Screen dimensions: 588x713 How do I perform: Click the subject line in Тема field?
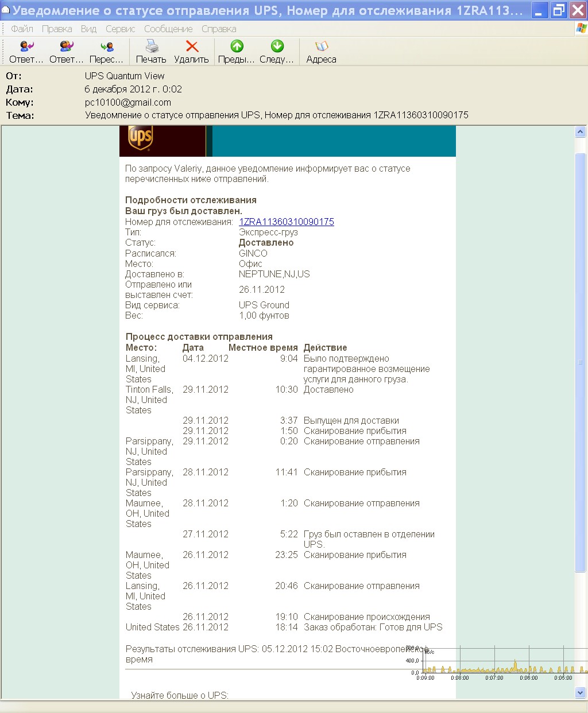tap(277, 115)
